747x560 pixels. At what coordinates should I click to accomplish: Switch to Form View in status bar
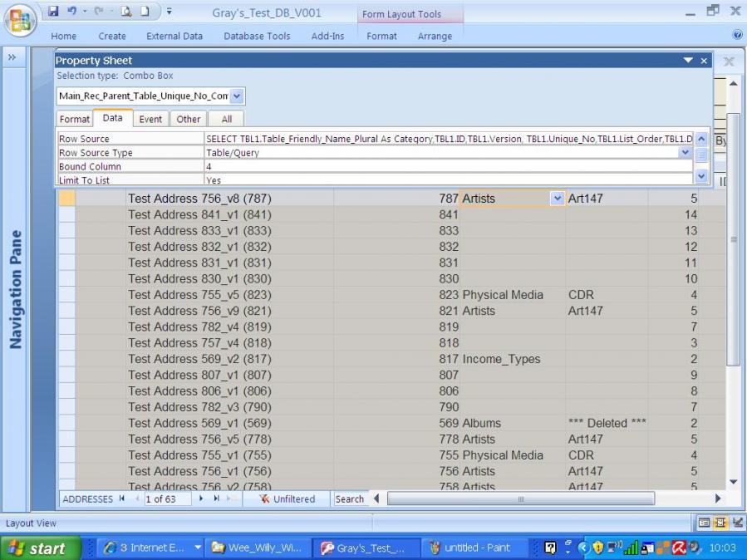(x=705, y=523)
